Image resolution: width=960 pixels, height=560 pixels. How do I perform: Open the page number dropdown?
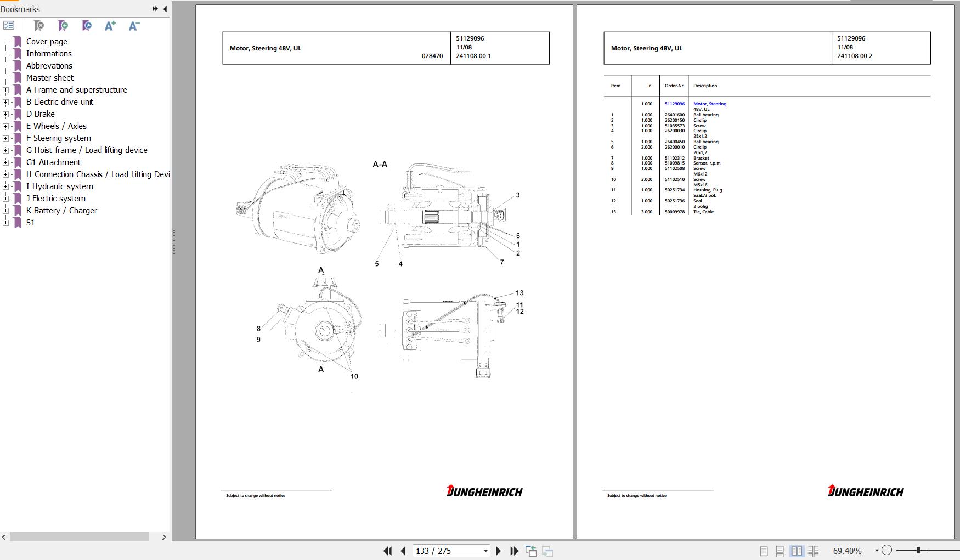click(485, 551)
